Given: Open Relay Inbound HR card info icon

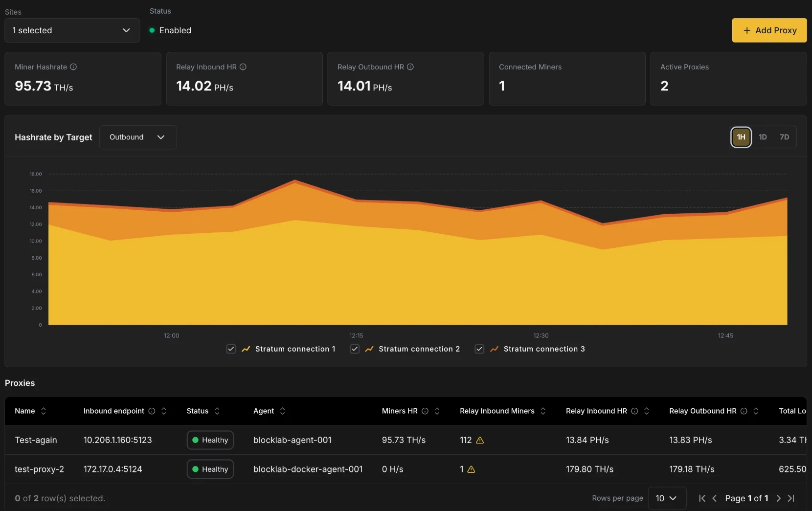Looking at the screenshot, I should [x=243, y=67].
